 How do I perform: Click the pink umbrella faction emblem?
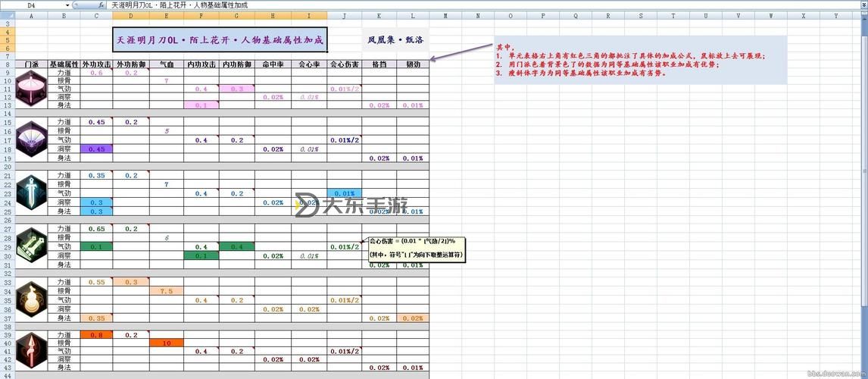30,89
